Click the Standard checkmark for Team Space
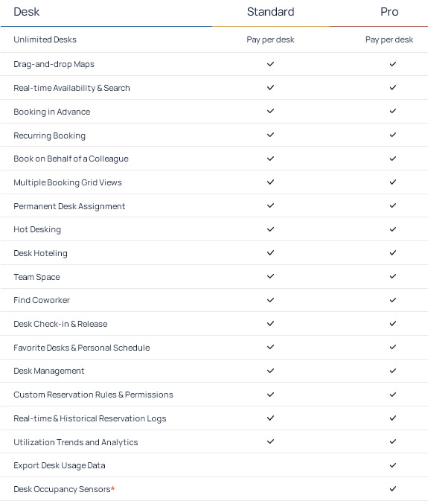 coord(270,276)
